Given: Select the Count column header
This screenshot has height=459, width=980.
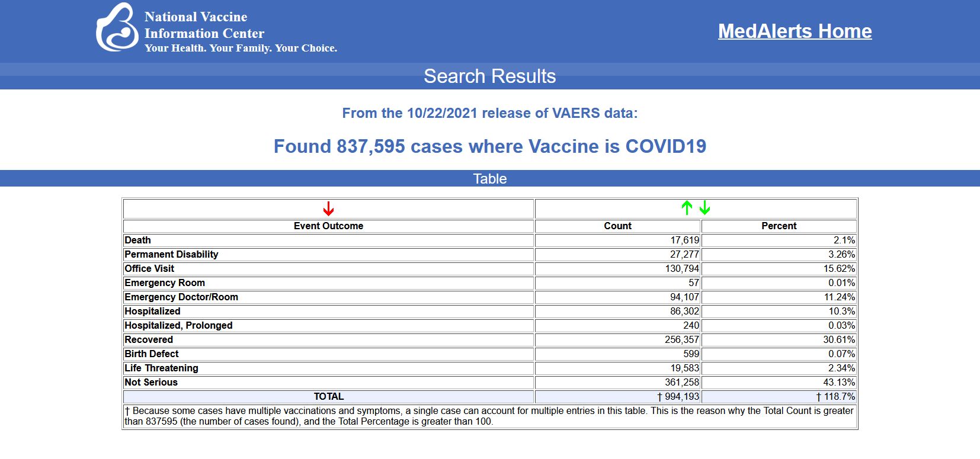Looking at the screenshot, I should [617, 226].
